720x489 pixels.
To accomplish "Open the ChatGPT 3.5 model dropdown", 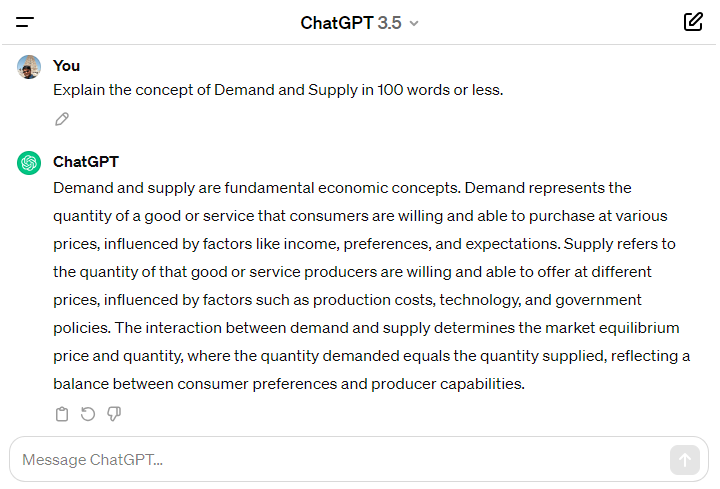I will pos(359,23).
